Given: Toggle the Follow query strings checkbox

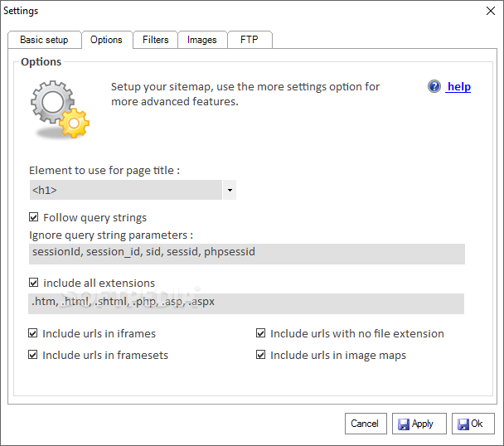Looking at the screenshot, I should click(34, 217).
